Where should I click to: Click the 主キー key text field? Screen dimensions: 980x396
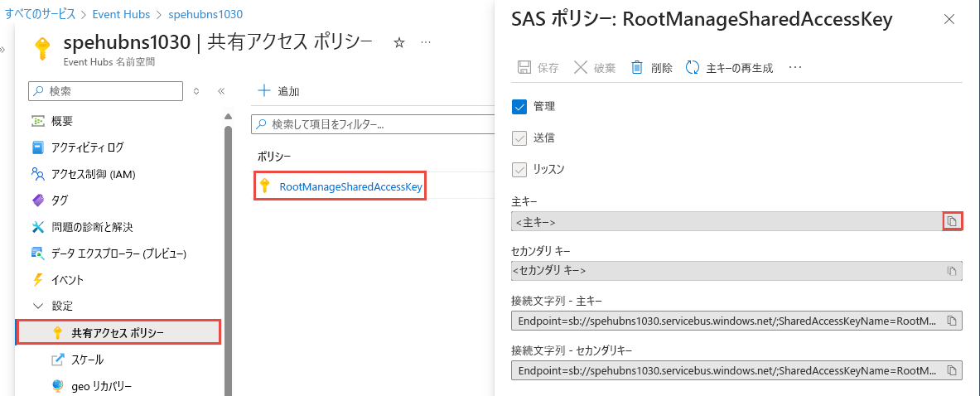tap(727, 221)
